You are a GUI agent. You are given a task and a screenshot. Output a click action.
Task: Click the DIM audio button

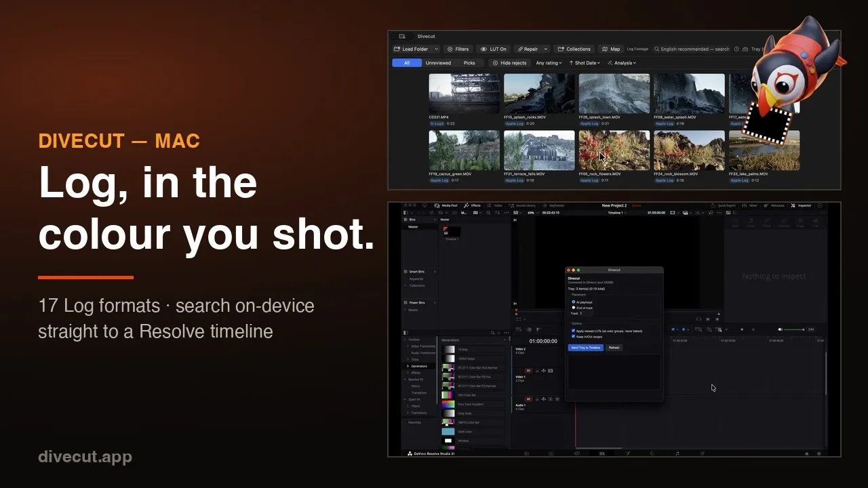tap(811, 329)
